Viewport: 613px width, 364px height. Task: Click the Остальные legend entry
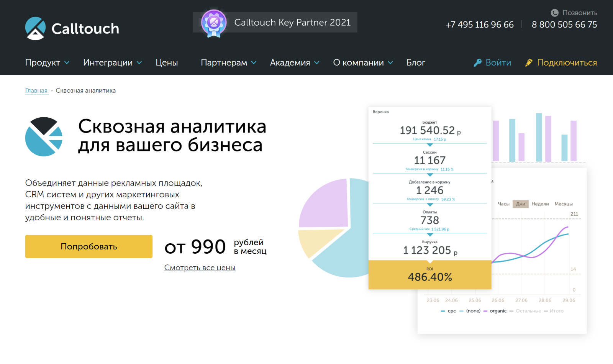[x=525, y=311]
